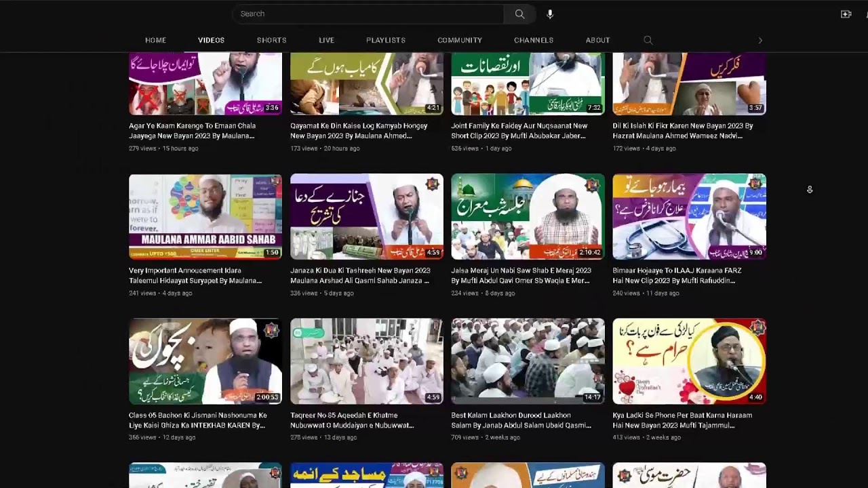Open 'Joint Family Ke Faidey' video title
The height and width of the screenshot is (488, 868).
pos(519,131)
